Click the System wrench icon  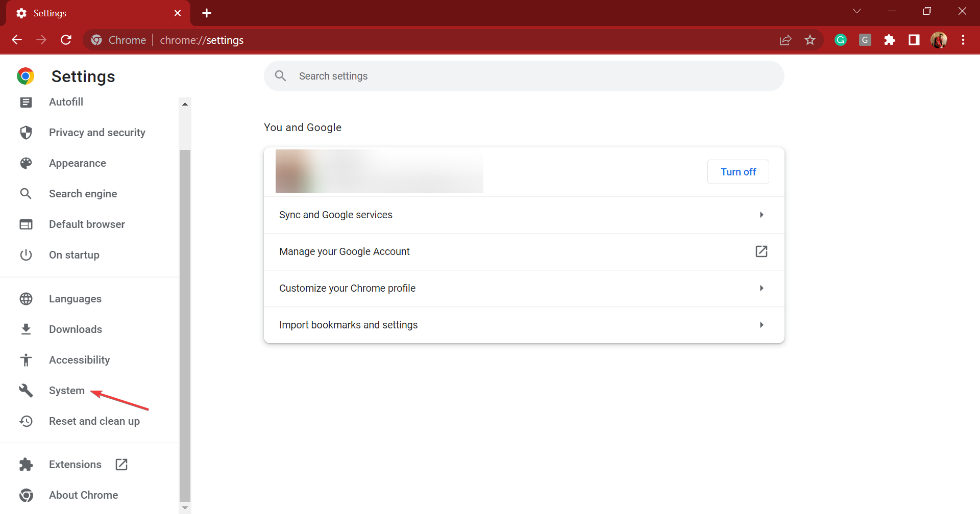click(26, 391)
